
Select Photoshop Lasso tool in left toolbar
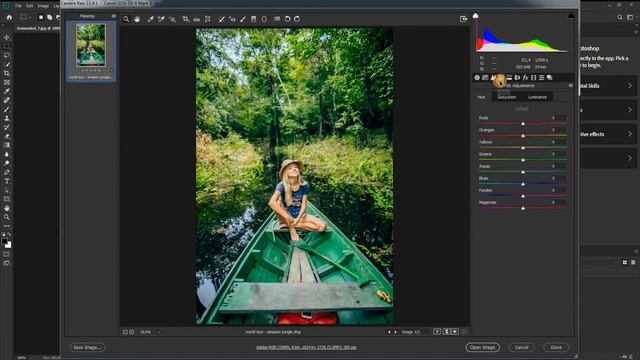tap(7, 55)
